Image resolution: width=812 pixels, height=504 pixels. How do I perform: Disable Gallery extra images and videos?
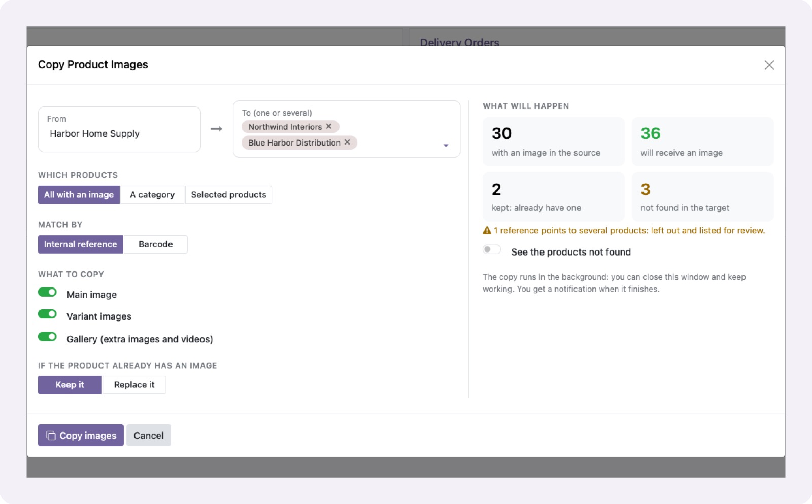[x=47, y=337]
